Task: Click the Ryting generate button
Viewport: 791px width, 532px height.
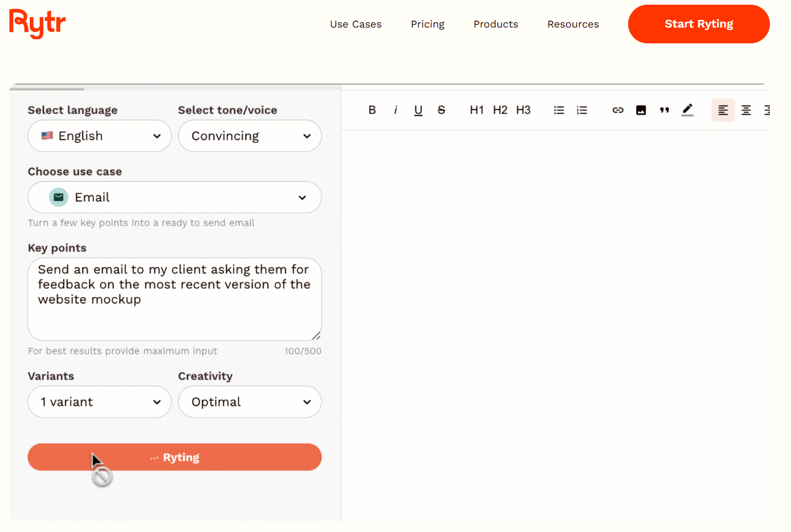Action: coord(175,457)
